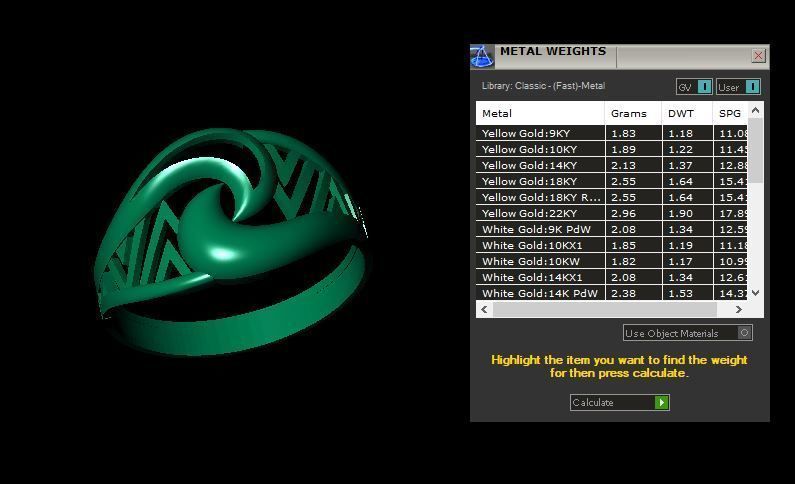The height and width of the screenshot is (484, 795).
Task: Select the Yellow Gold:10KY row
Action: coord(611,150)
